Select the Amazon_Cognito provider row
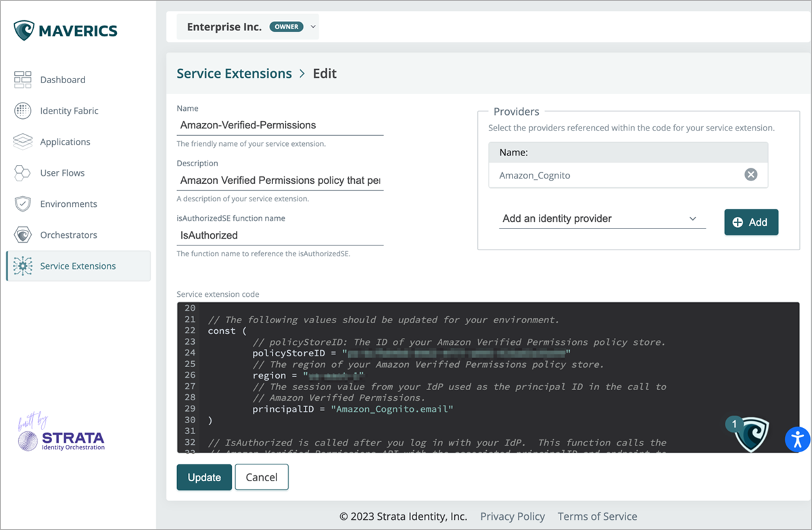This screenshot has width=812, height=530. tap(628, 175)
